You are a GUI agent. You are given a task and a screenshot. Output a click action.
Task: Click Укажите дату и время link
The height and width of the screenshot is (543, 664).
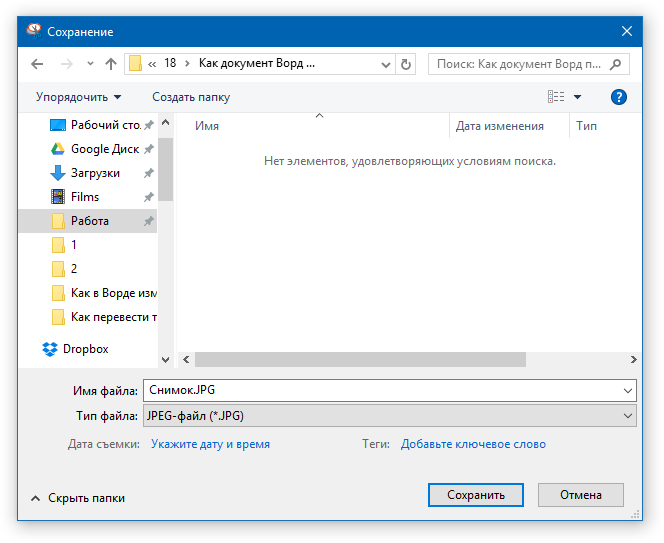pos(210,444)
